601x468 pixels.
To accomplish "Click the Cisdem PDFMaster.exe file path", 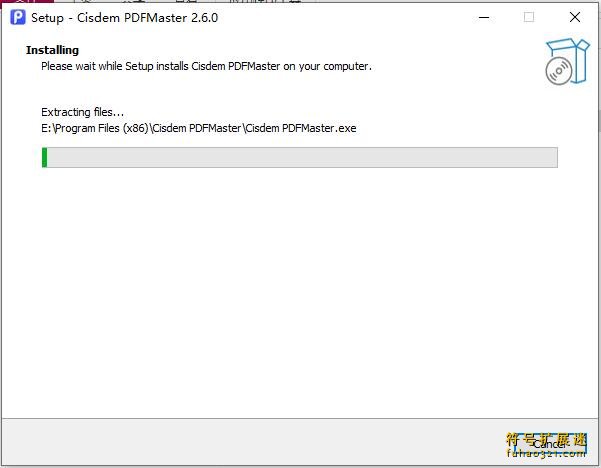I will tap(199, 128).
